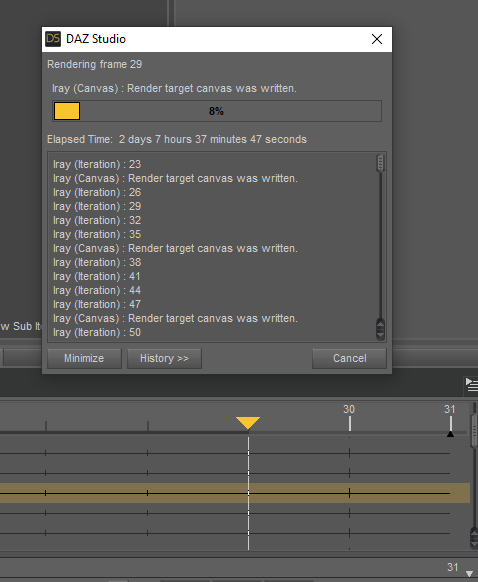Click the log scrollbar top grip handle

coord(380,163)
